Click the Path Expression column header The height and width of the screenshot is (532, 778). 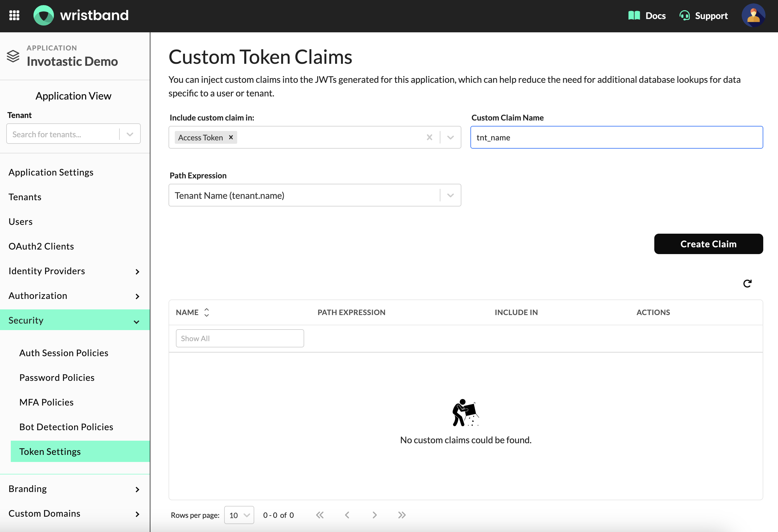point(351,312)
